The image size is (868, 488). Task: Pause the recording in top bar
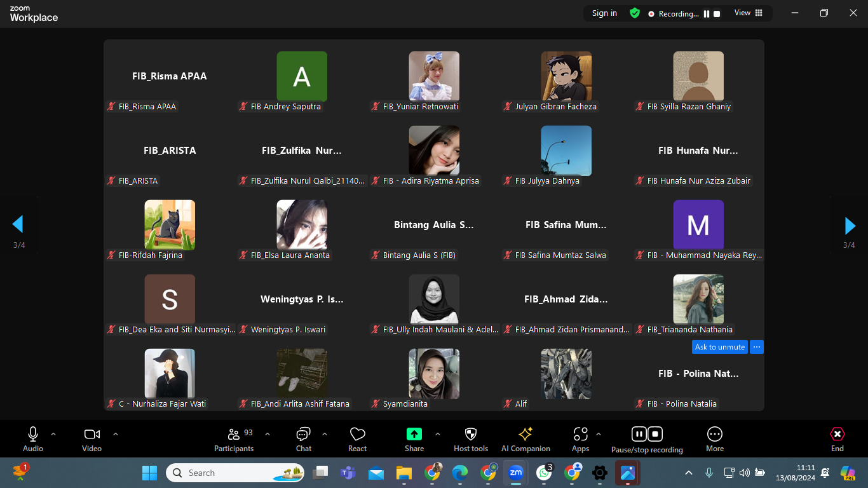706,14
